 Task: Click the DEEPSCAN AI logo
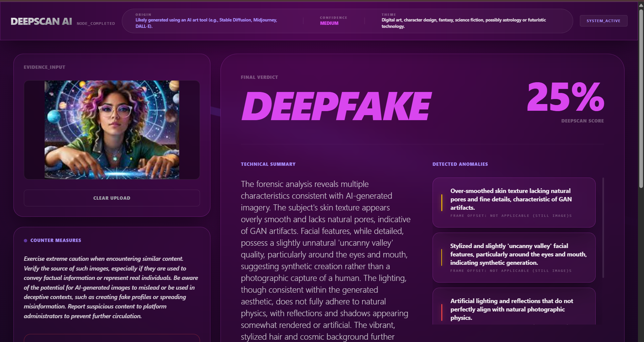tap(41, 21)
